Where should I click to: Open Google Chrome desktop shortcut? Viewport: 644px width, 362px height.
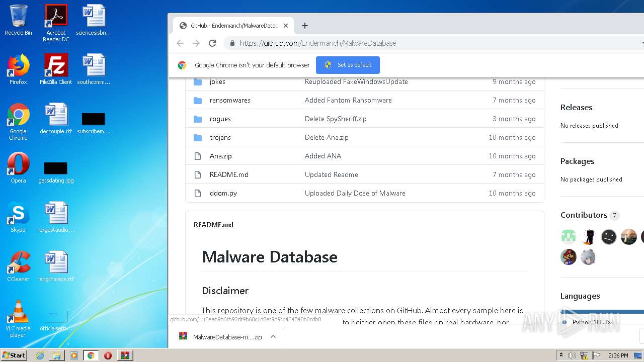(x=18, y=122)
